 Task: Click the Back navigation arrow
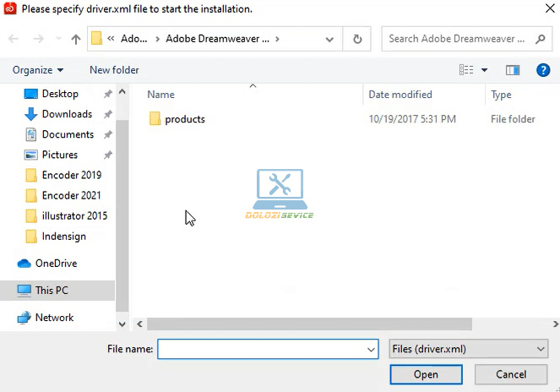[14, 39]
